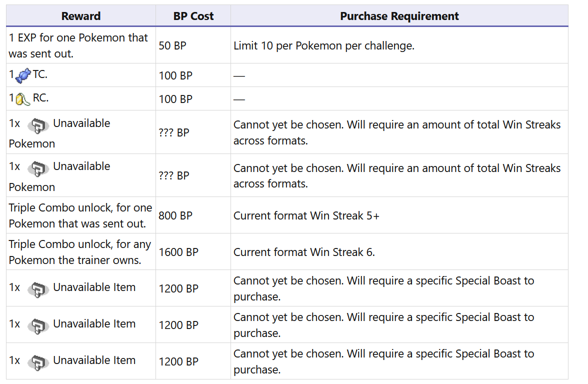This screenshot has width=588, height=384.
Task: Click the first '??? BP' cost cell
Action: 174,133
